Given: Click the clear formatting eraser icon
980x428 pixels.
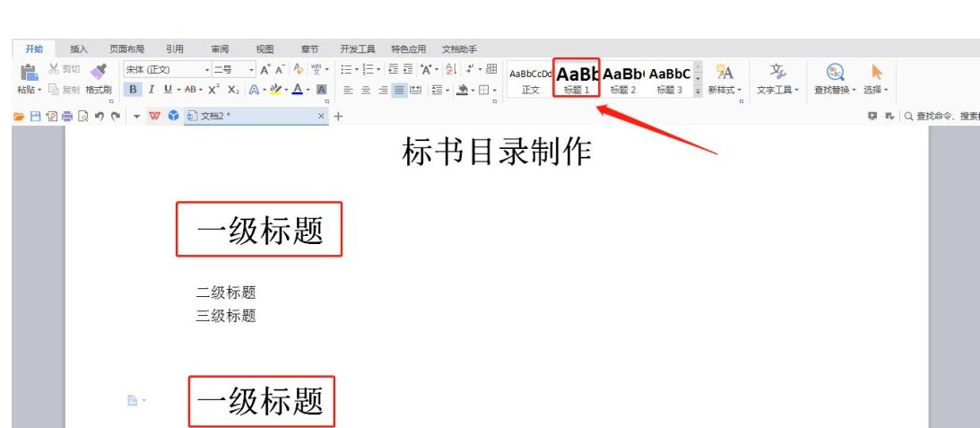Looking at the screenshot, I should coord(299,69).
